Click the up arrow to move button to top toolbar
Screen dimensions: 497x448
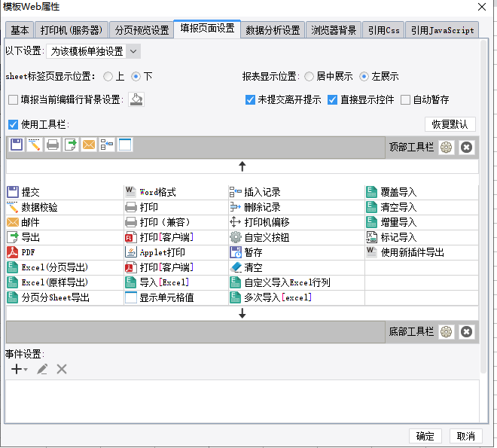tap(242, 166)
